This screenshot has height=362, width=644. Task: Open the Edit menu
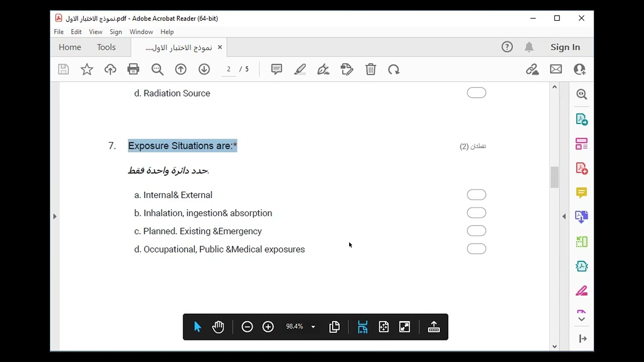[76, 32]
